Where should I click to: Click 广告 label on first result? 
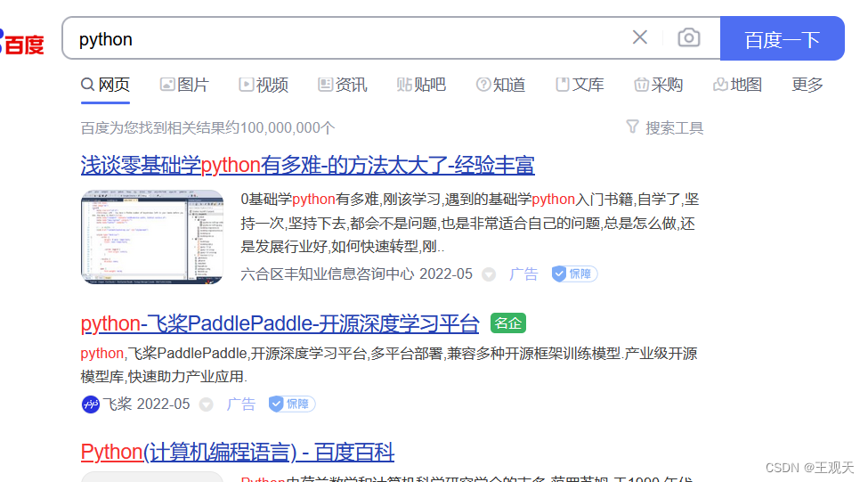(x=523, y=274)
